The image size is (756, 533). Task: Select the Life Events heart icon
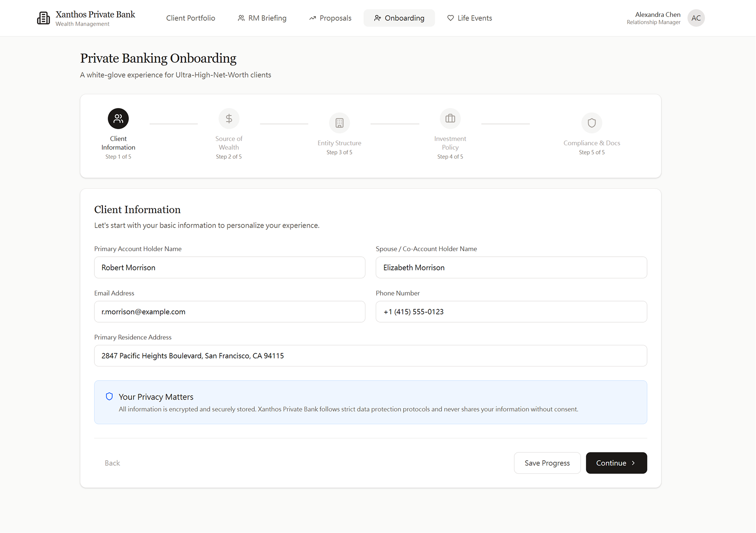point(450,18)
